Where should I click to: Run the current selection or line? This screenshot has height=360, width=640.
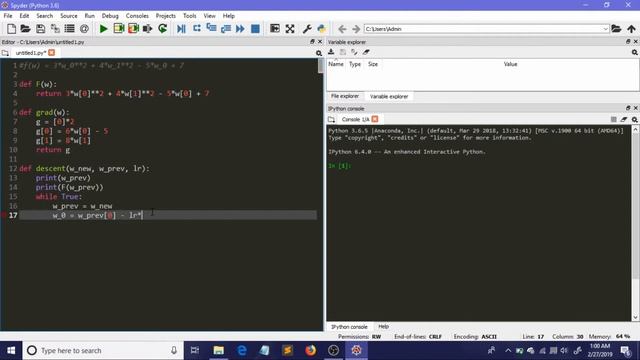pos(147,29)
